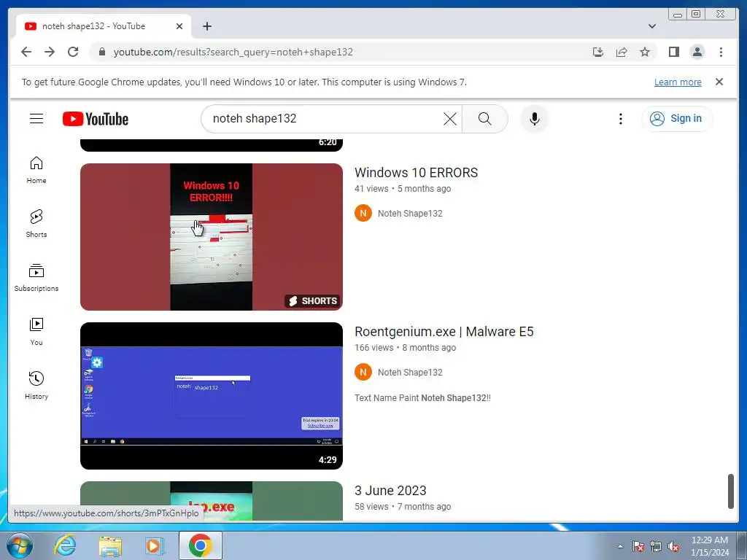Image resolution: width=747 pixels, height=560 pixels.
Task: Clear the search query with X
Action: pyautogui.click(x=449, y=119)
